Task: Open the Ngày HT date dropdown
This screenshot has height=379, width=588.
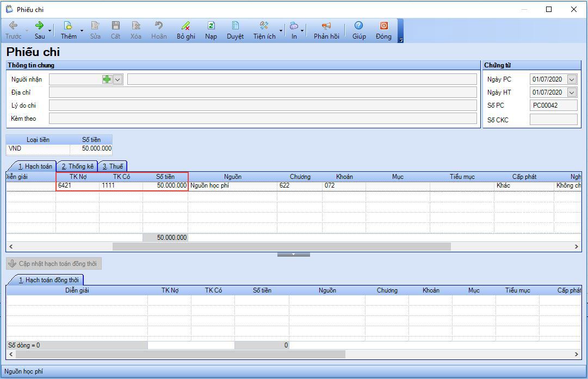Action: pyautogui.click(x=571, y=92)
